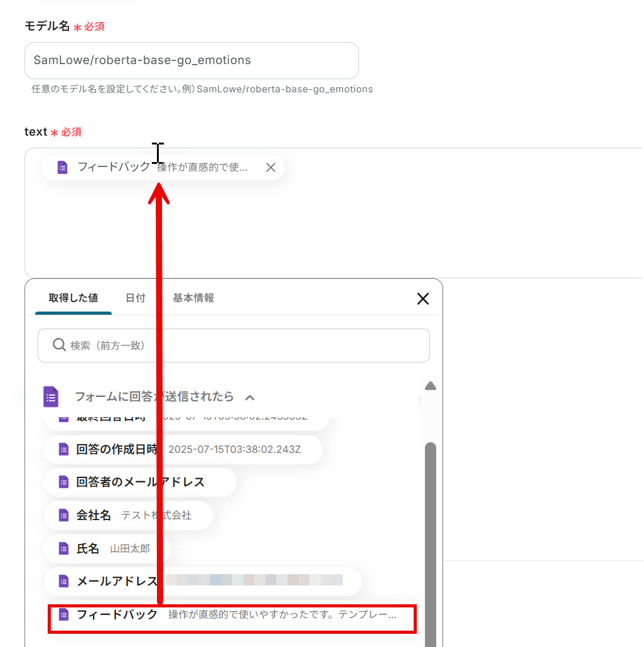Click the Google Forms icon in フィードバック chip
644x647 pixels.
62,167
